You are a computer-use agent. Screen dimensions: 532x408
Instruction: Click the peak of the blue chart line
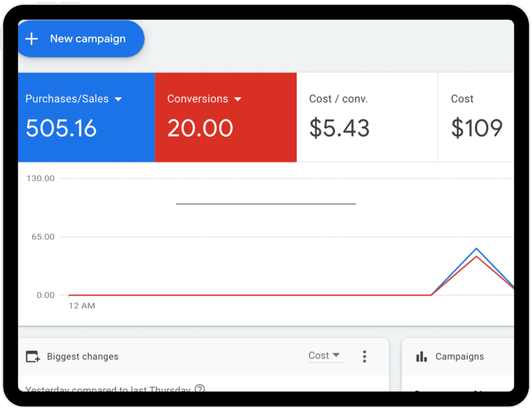(477, 248)
